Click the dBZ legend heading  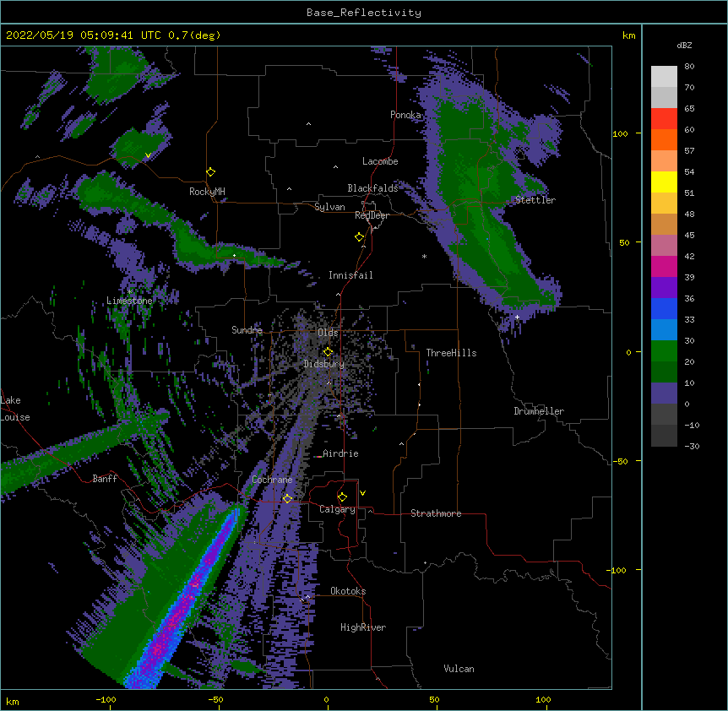coord(684,46)
